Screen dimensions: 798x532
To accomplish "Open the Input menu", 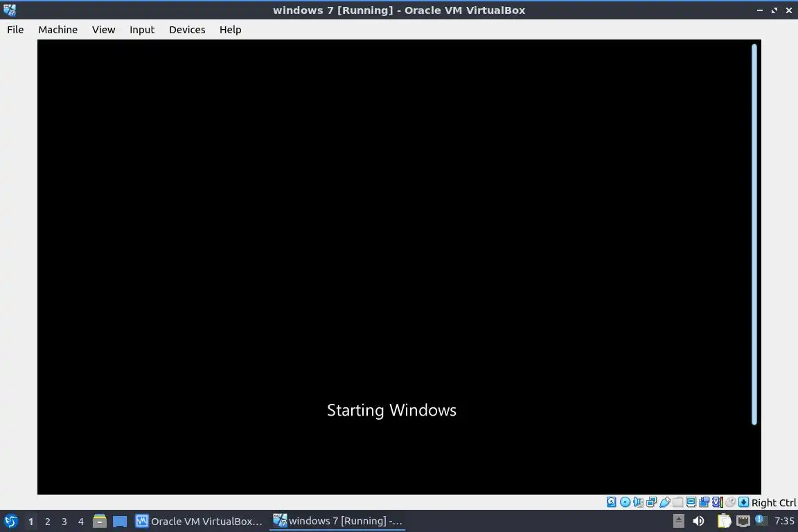I will (x=141, y=30).
